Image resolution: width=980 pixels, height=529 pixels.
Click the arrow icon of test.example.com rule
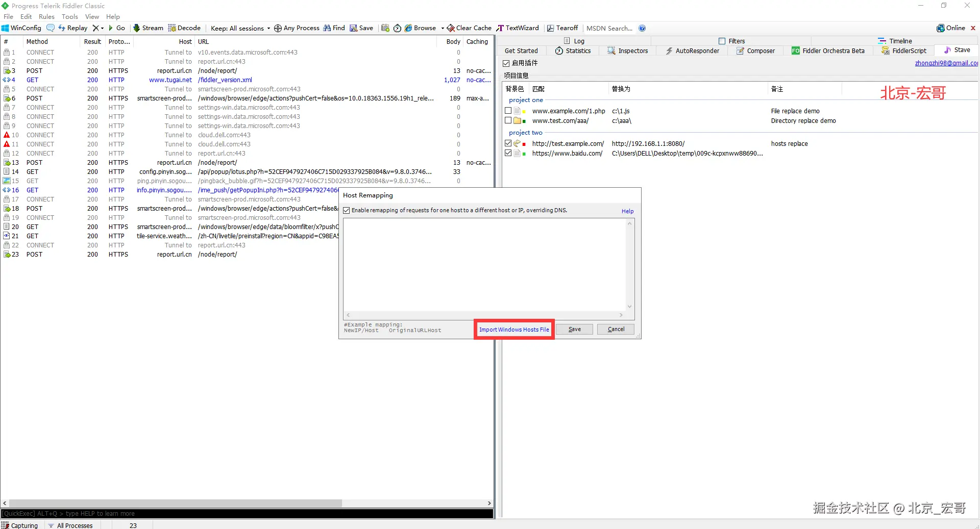tap(517, 144)
